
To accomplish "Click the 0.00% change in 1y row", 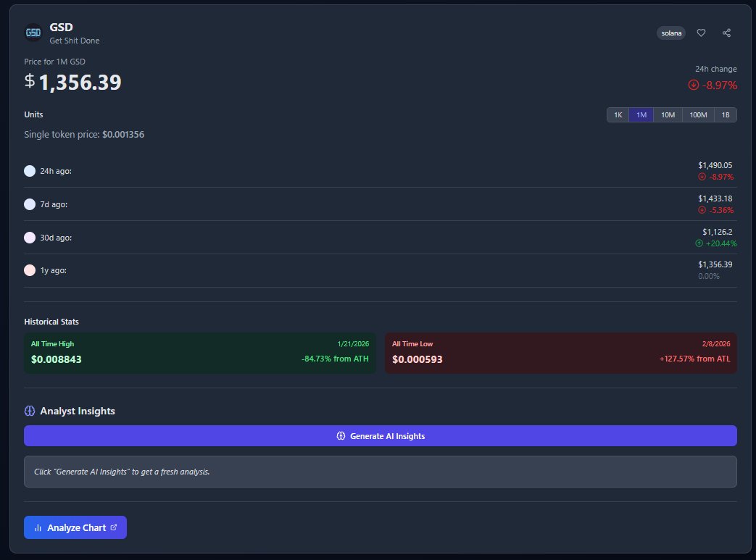I will pos(709,276).
